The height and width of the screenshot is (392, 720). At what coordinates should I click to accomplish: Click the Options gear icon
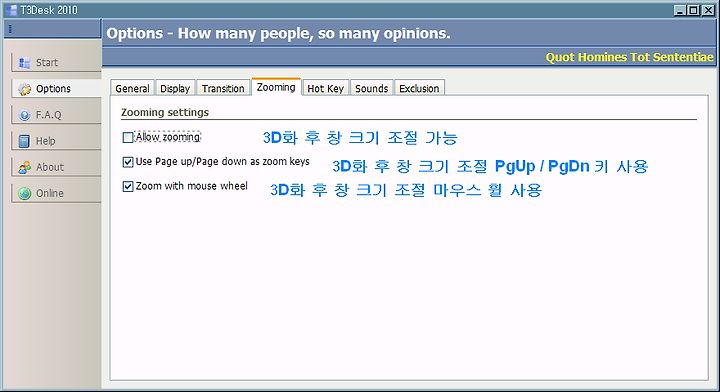tap(24, 89)
